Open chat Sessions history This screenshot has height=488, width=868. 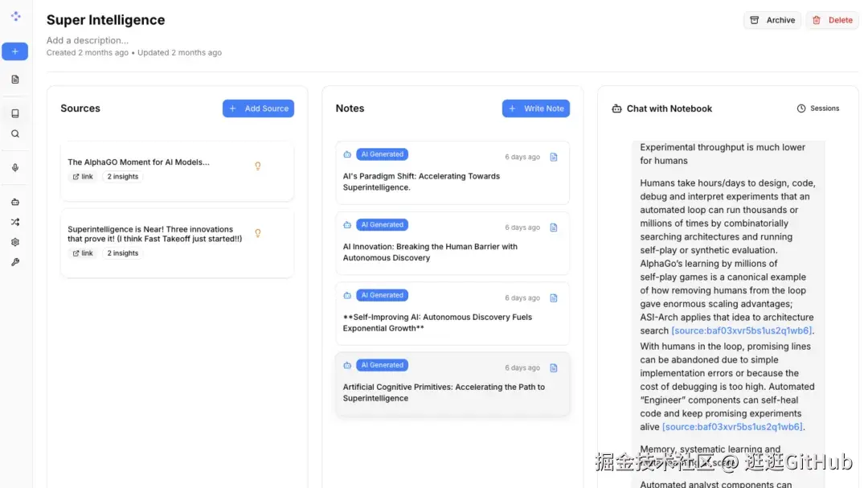(818, 109)
